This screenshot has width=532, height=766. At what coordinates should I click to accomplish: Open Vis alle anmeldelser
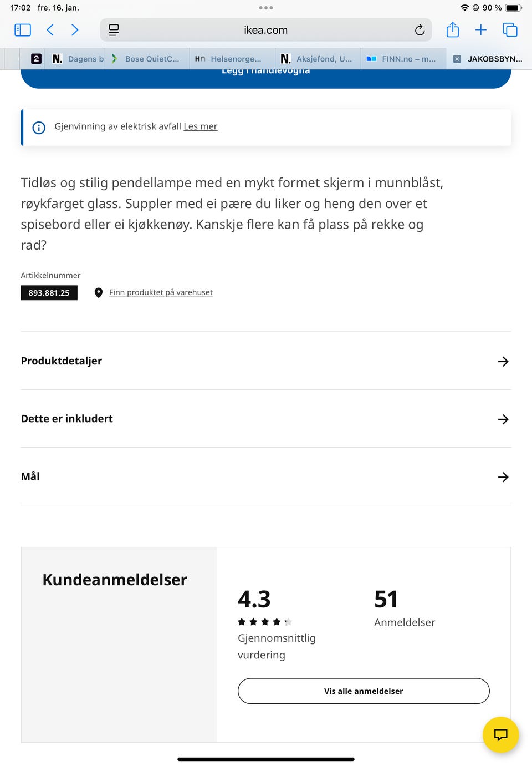(363, 691)
